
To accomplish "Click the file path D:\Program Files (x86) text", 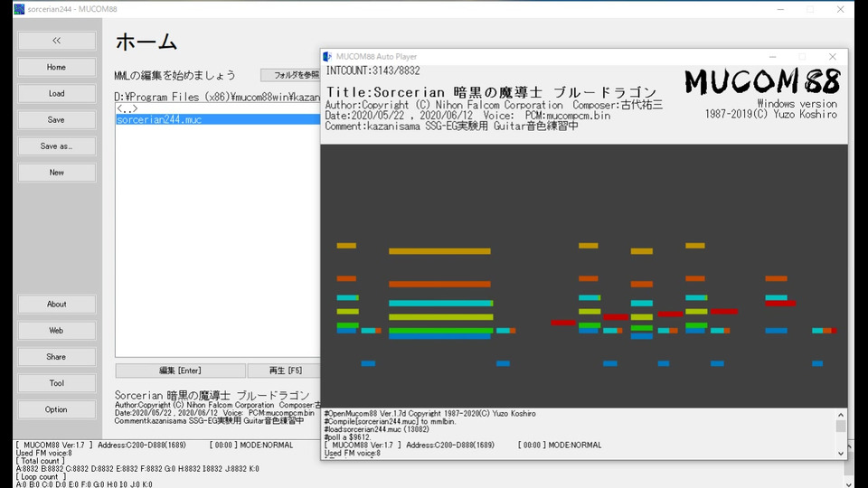I will click(x=217, y=97).
